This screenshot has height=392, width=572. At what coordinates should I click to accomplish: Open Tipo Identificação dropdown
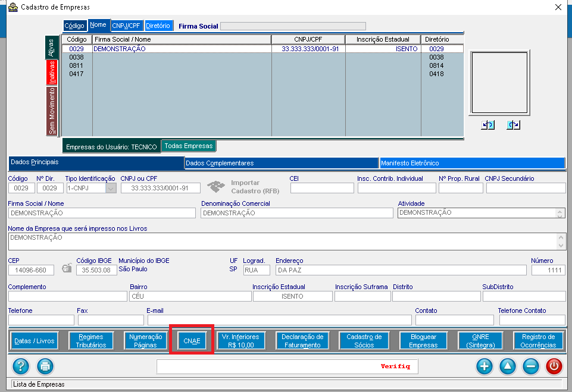pos(111,188)
